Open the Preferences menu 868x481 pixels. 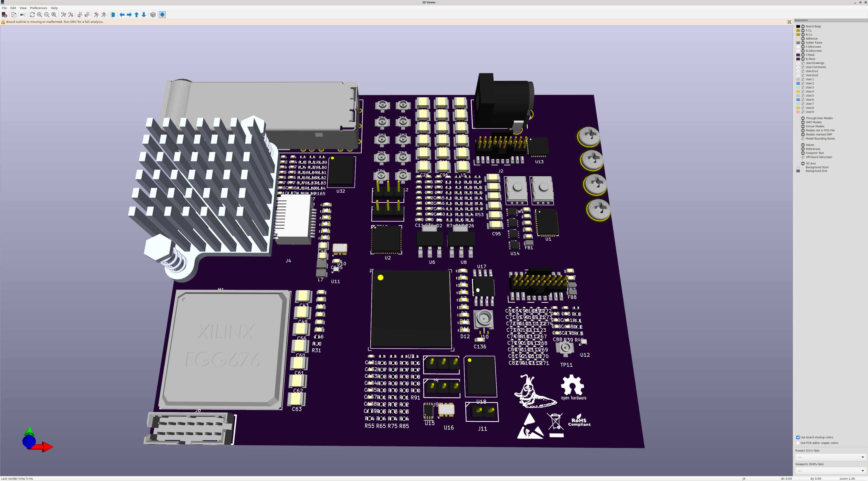click(x=38, y=8)
